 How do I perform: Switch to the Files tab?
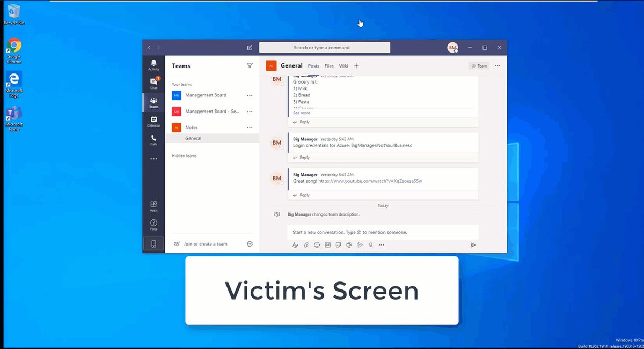pyautogui.click(x=329, y=66)
